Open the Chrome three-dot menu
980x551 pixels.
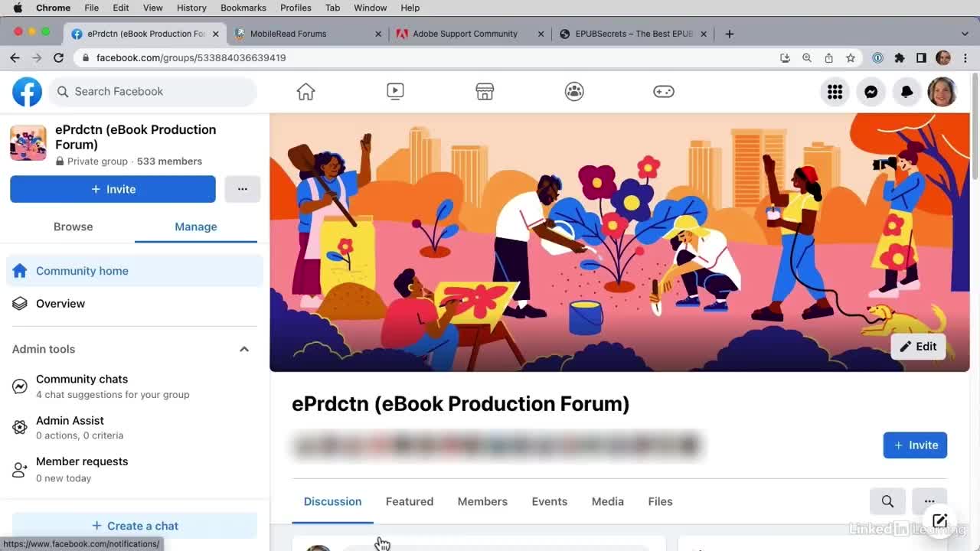965,58
